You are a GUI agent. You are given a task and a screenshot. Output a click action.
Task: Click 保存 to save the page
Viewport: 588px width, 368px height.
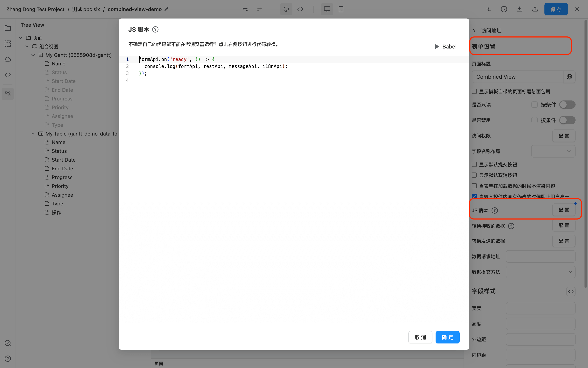556,9
